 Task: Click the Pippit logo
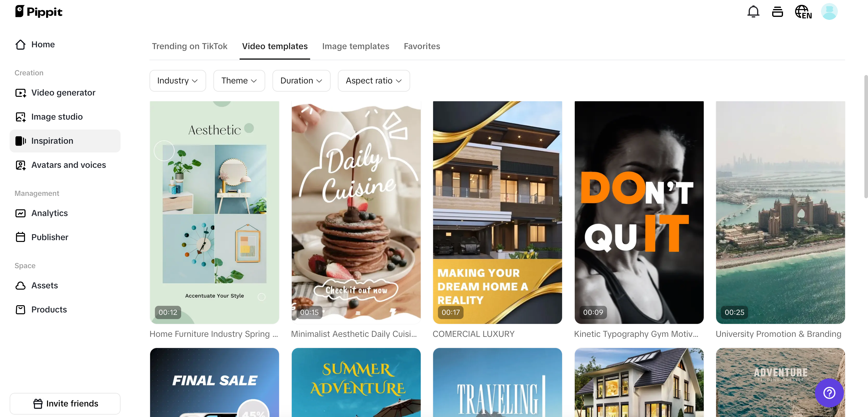[39, 12]
